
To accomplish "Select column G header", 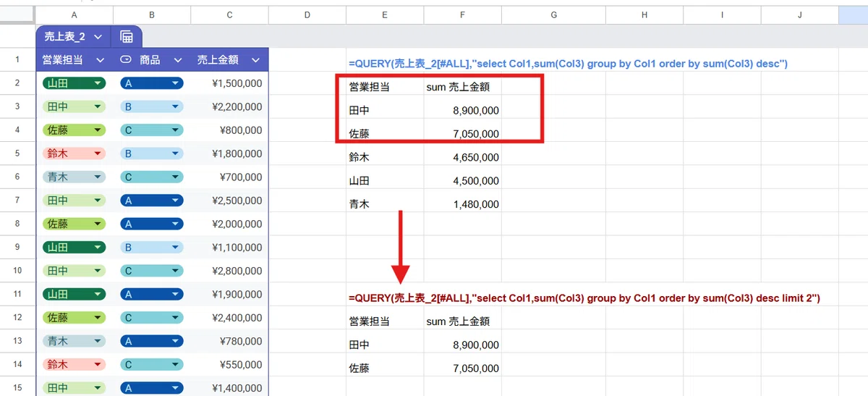I will click(553, 15).
